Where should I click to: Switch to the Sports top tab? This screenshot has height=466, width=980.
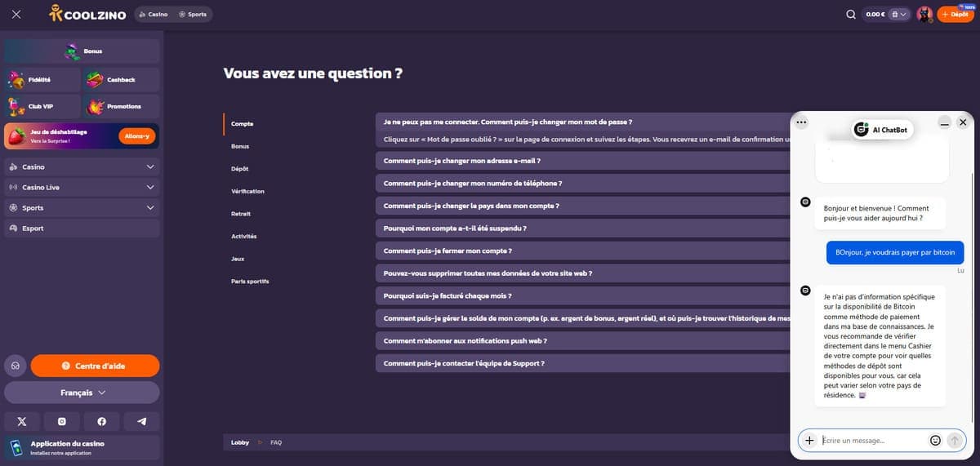click(193, 14)
